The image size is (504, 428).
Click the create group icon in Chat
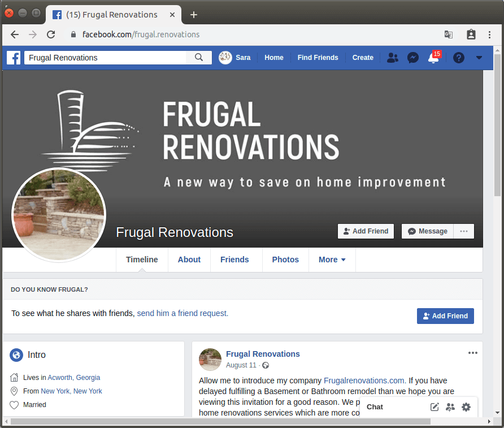[x=450, y=407]
